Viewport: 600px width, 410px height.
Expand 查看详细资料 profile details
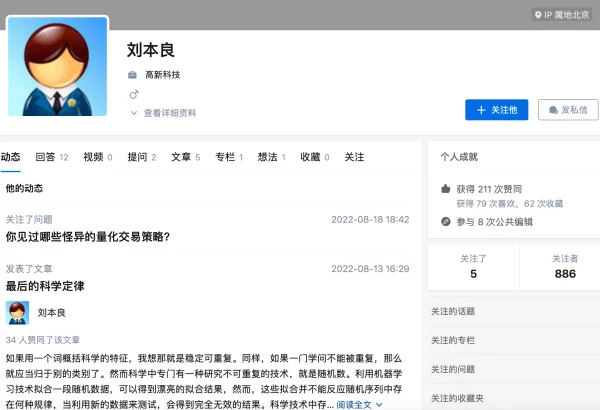point(162,113)
